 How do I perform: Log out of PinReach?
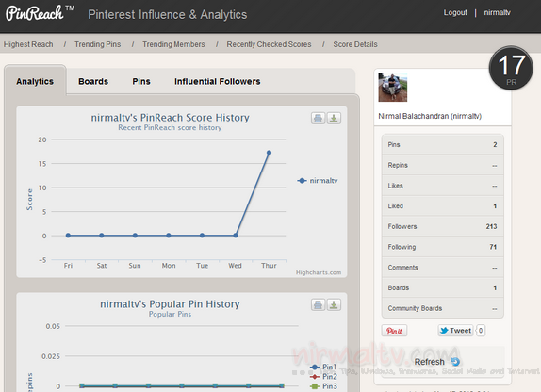click(455, 13)
